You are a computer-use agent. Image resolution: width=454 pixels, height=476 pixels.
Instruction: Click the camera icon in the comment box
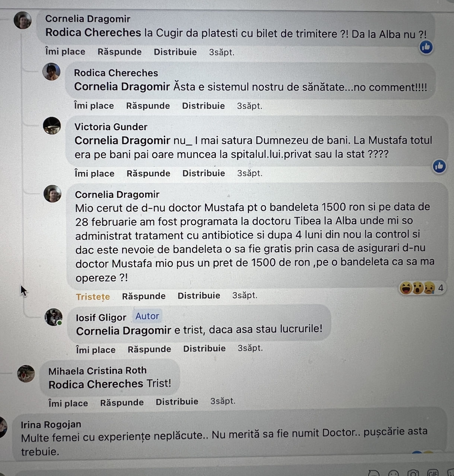pos(413,473)
